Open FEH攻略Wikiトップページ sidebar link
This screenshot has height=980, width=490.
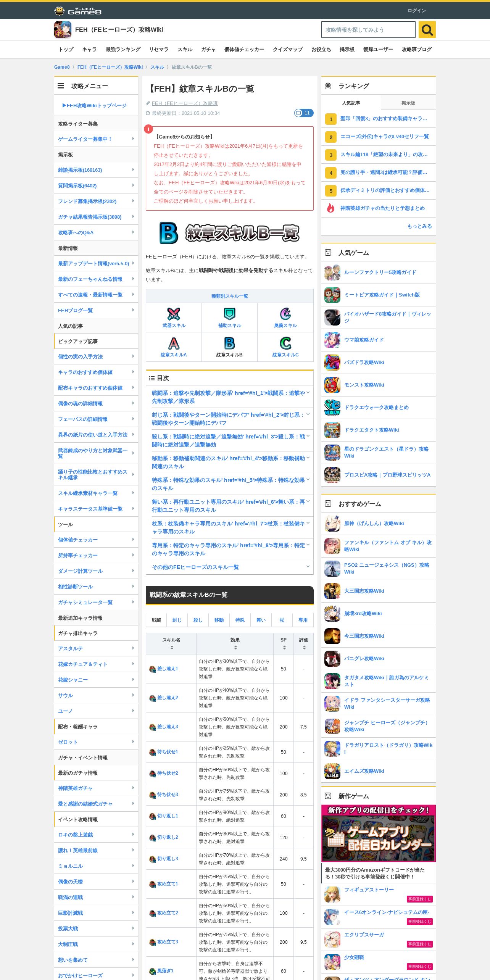pos(94,105)
